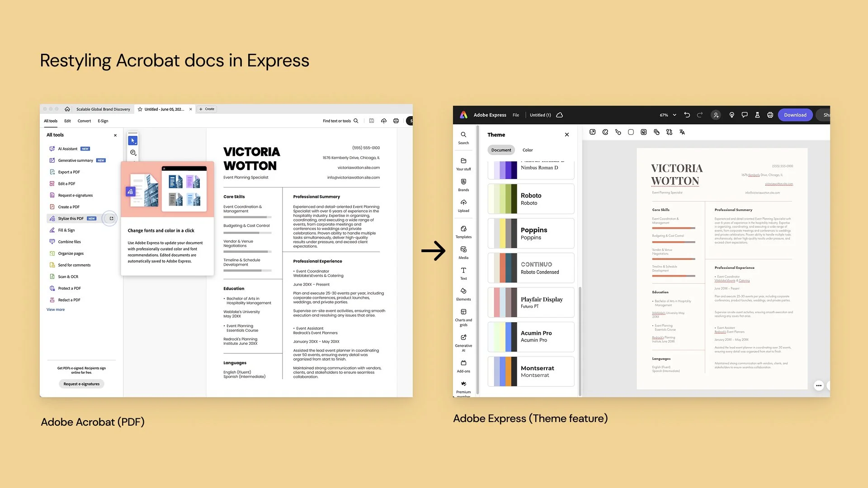This screenshot has width=868, height=488.
Task: Click the Acrobat search magnifier icon
Action: [x=356, y=121]
